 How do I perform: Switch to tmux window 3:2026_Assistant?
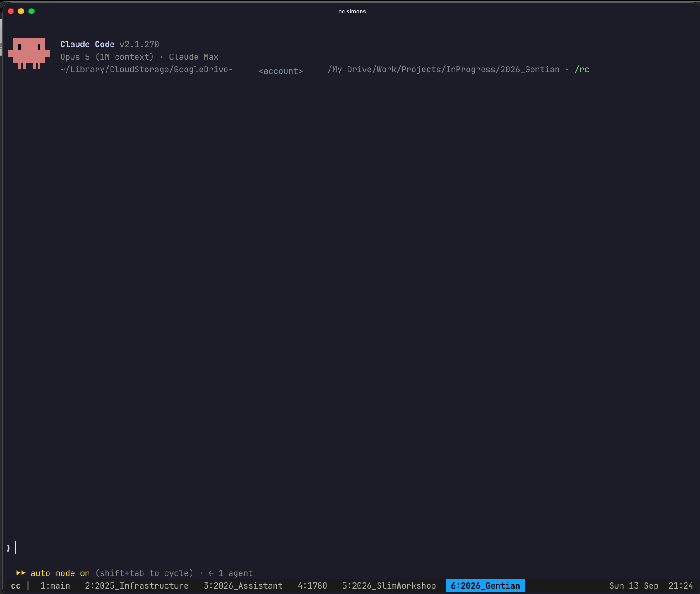coord(243,585)
